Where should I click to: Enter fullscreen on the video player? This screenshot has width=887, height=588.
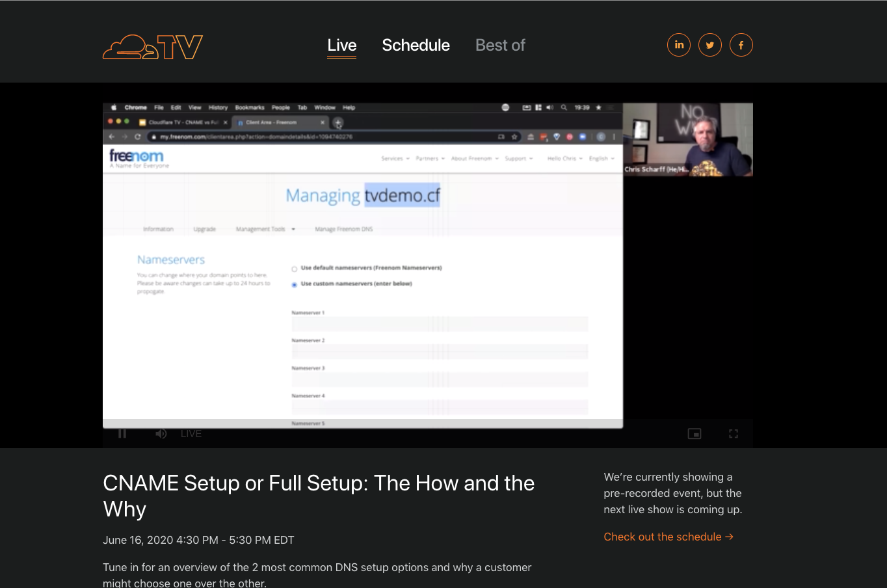tap(733, 433)
